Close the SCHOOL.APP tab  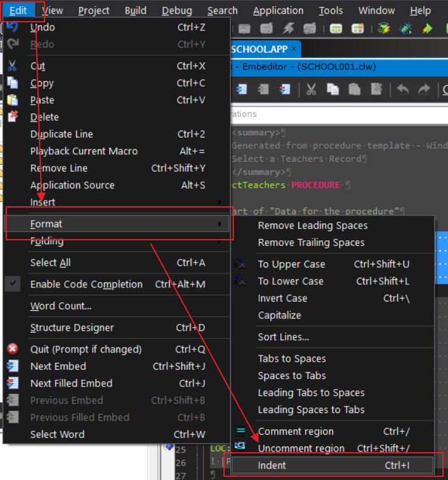coord(295,49)
